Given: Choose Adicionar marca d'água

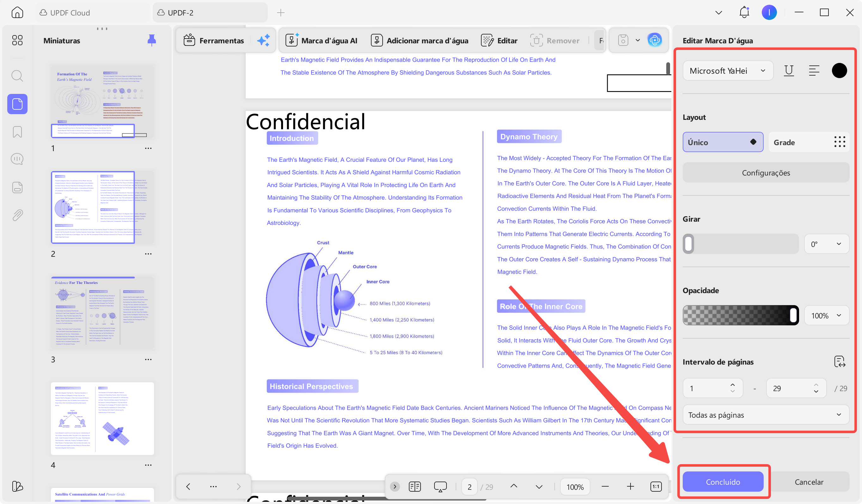Looking at the screenshot, I should coord(419,40).
